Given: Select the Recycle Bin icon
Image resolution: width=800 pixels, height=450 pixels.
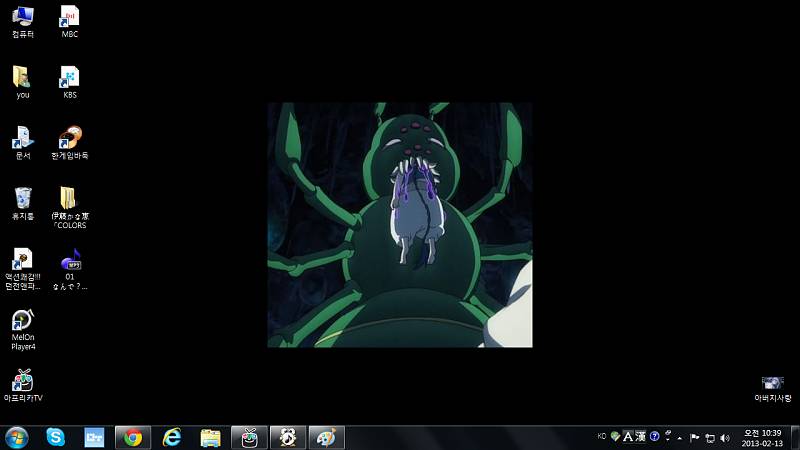Looking at the screenshot, I should click(22, 198).
